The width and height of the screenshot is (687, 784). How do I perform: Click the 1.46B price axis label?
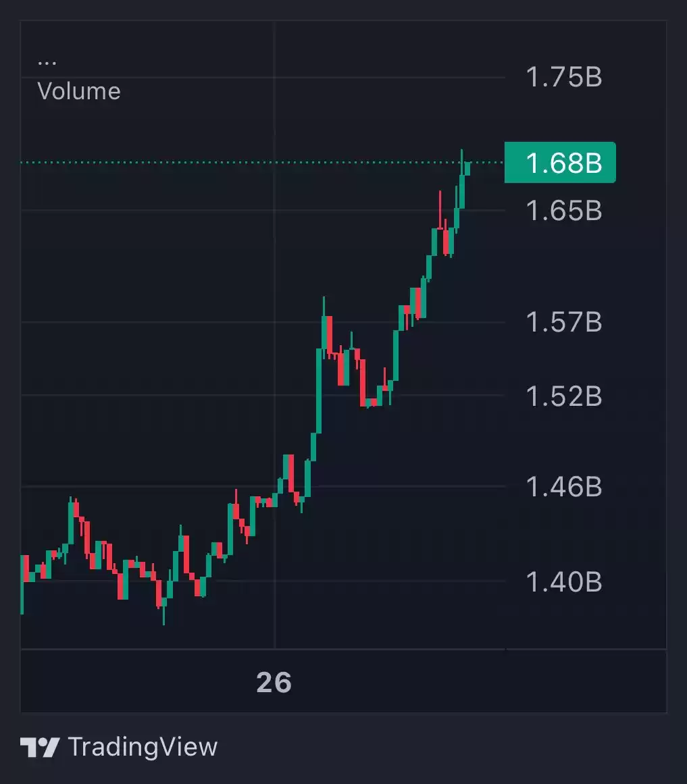pos(564,486)
